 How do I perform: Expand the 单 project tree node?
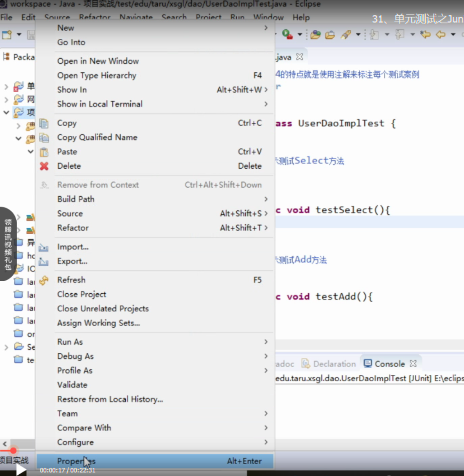(6, 87)
